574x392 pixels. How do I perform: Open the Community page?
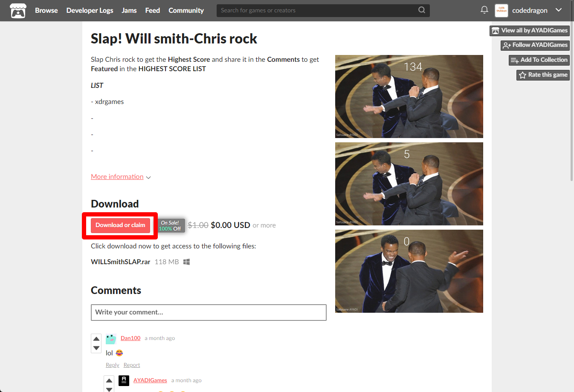click(x=186, y=10)
